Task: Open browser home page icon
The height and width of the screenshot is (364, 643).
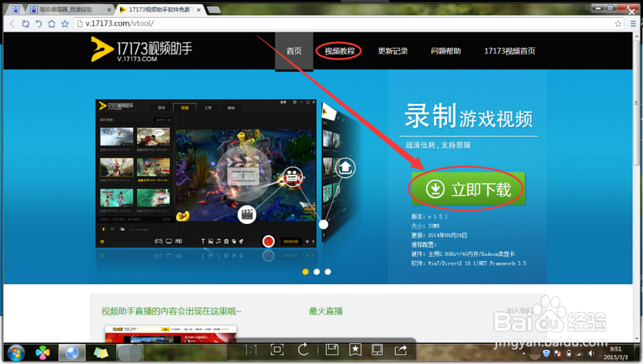Action: [51, 24]
